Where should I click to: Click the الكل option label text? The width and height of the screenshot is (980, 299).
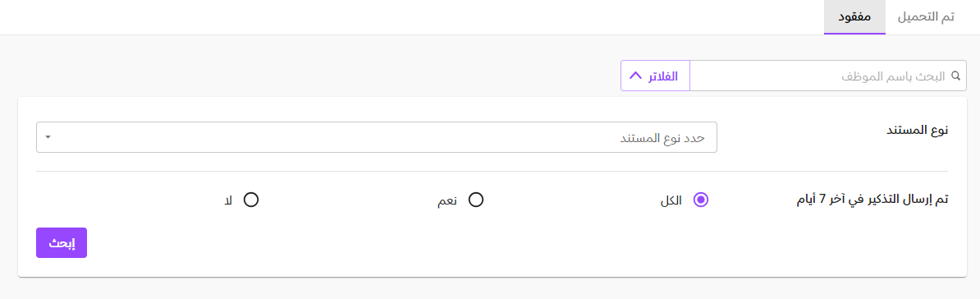(x=671, y=200)
